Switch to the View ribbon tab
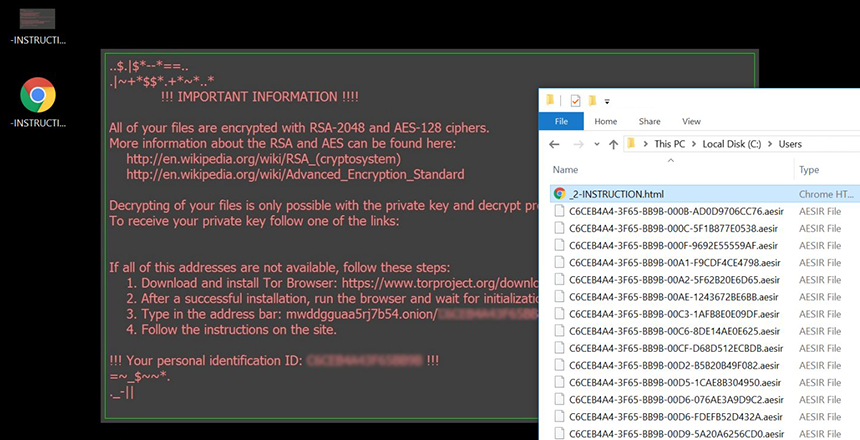This screenshot has height=440, width=860. point(691,121)
